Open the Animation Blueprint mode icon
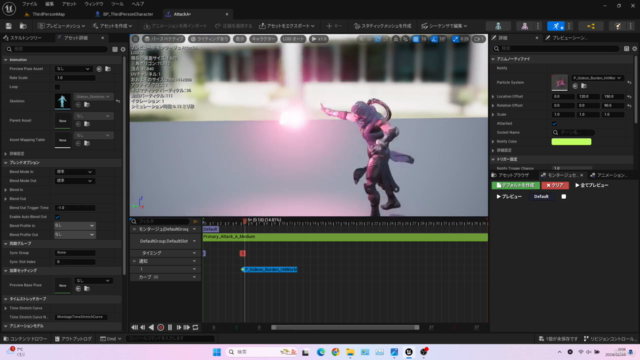The image size is (640, 360). point(591,26)
